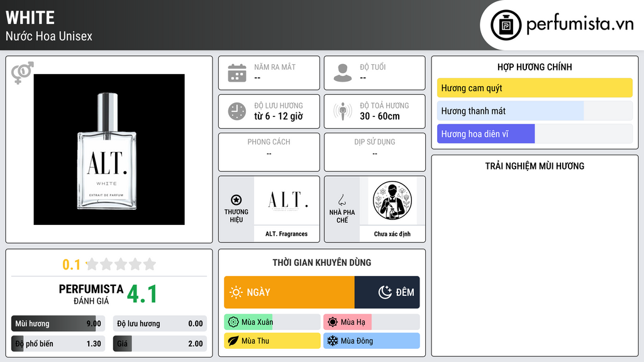Click the WHITE product title
644x362 pixels.
pos(30,18)
